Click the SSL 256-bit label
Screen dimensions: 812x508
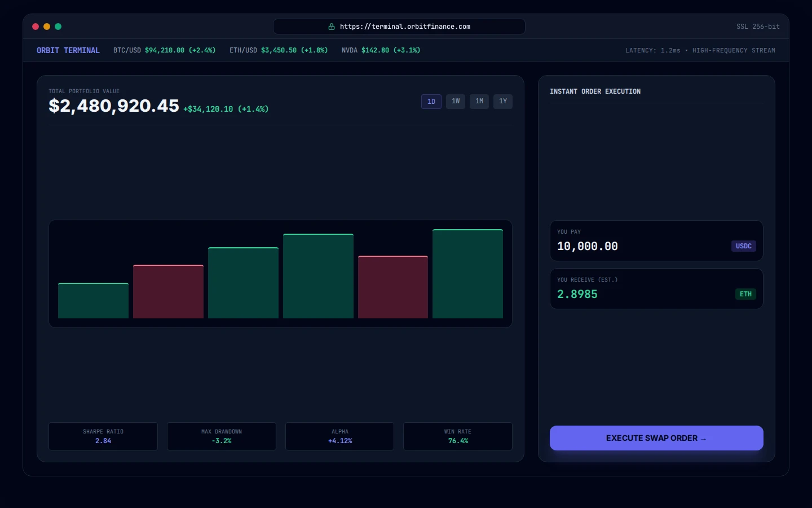point(758,27)
